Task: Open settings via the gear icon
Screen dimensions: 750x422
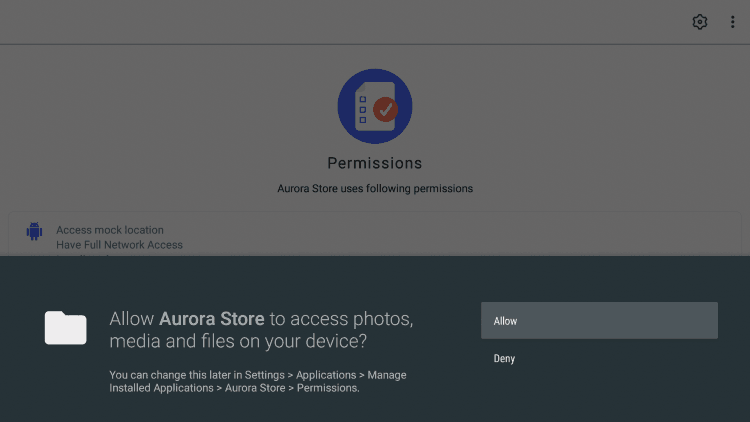Action: click(x=700, y=22)
